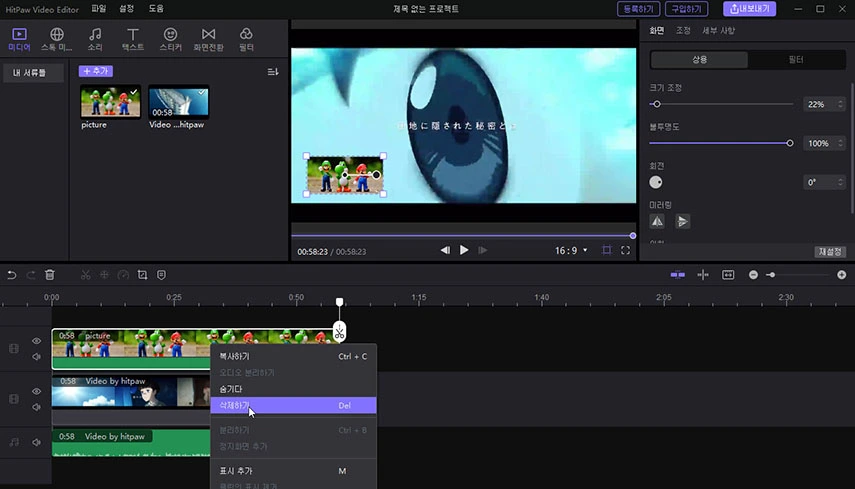This screenshot has width=855, height=489.
Task: Switch to the 세부 사항 tab
Action: pos(718,31)
